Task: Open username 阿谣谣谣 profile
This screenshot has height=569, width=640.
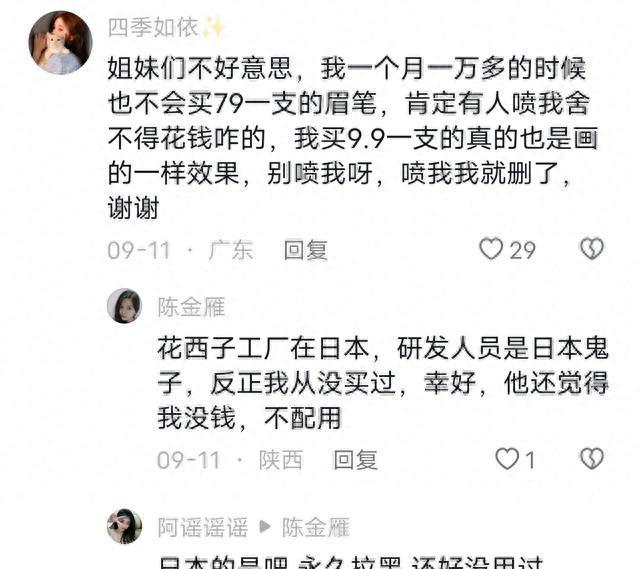Action: (203, 527)
